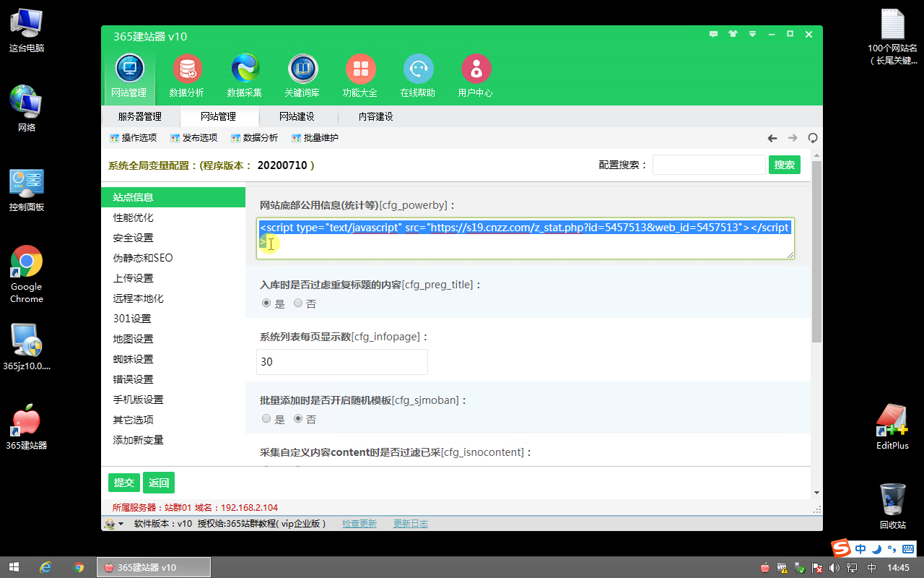
Task: Click Internet Explorer taskbar icon
Action: (x=45, y=567)
